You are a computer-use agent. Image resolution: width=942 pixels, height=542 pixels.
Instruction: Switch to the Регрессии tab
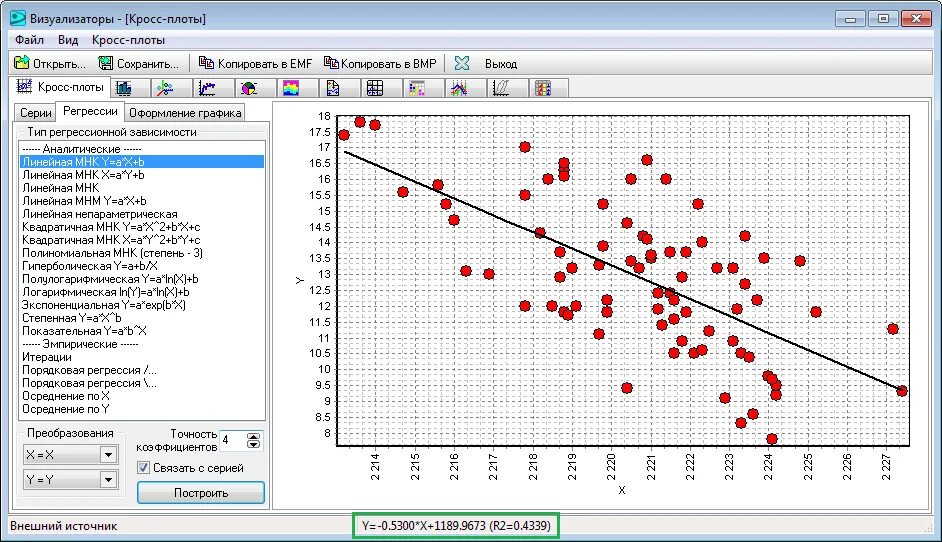pos(90,111)
